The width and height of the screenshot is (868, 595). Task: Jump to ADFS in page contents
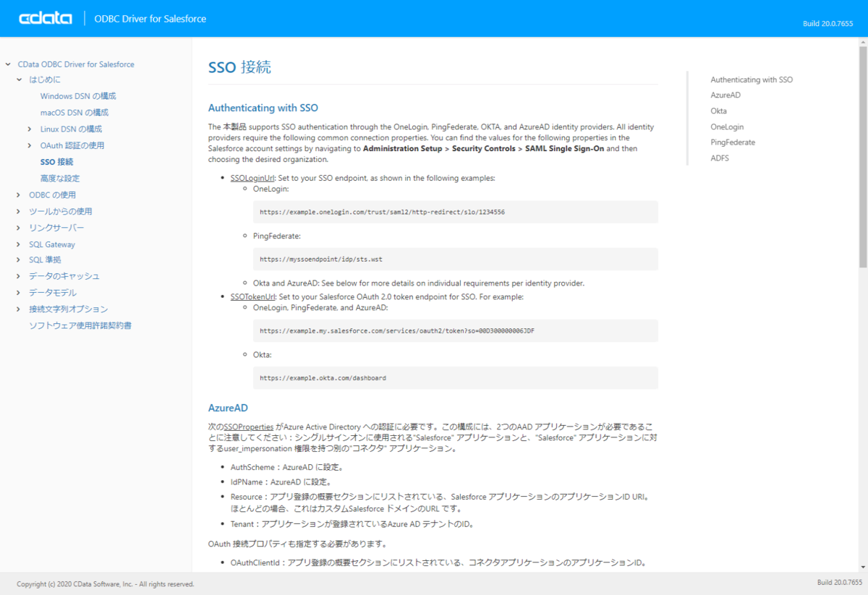[720, 158]
